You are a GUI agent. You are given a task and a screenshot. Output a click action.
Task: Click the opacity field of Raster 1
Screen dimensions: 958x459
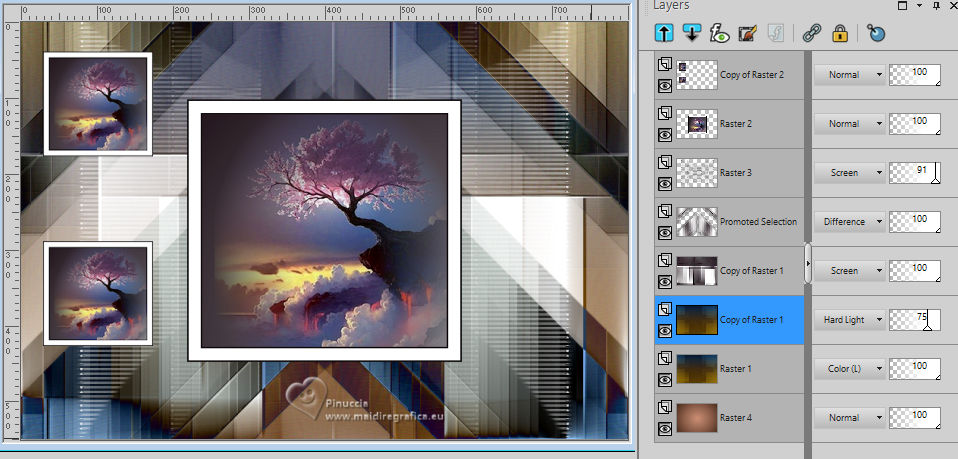pyautogui.click(x=915, y=369)
